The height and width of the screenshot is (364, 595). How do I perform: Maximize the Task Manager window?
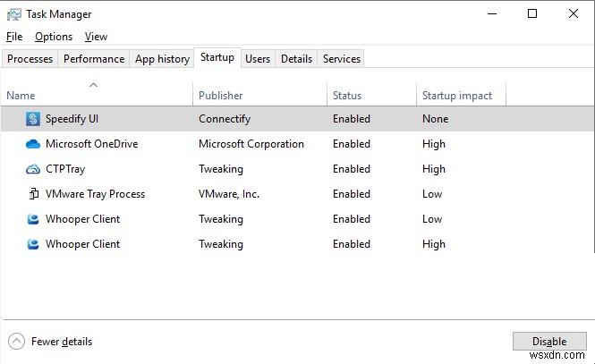point(532,14)
